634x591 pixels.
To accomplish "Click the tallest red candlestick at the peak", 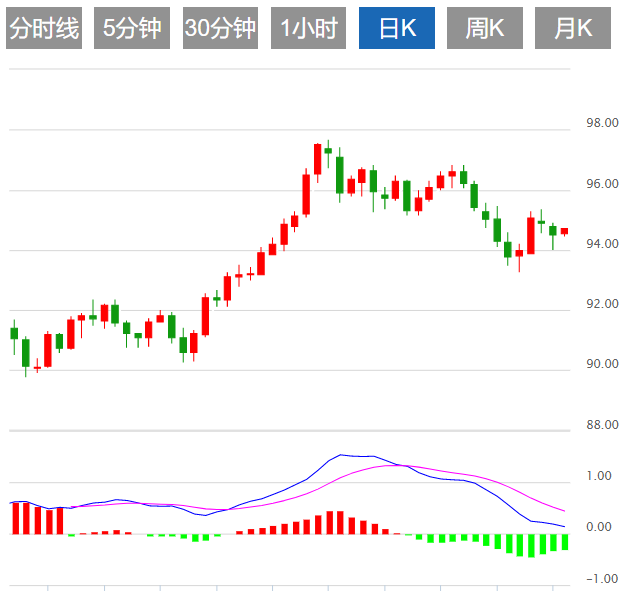I will click(318, 159).
